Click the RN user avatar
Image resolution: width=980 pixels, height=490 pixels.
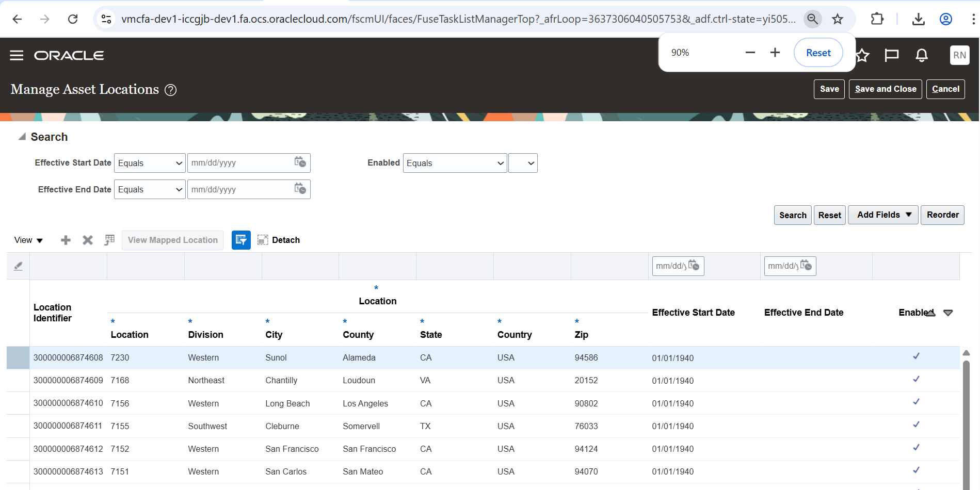point(959,55)
